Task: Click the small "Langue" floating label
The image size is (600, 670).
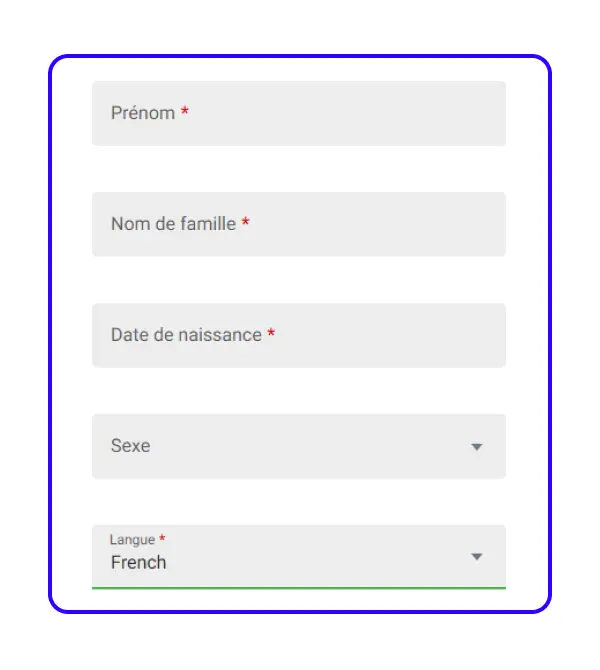Action: coord(132,540)
